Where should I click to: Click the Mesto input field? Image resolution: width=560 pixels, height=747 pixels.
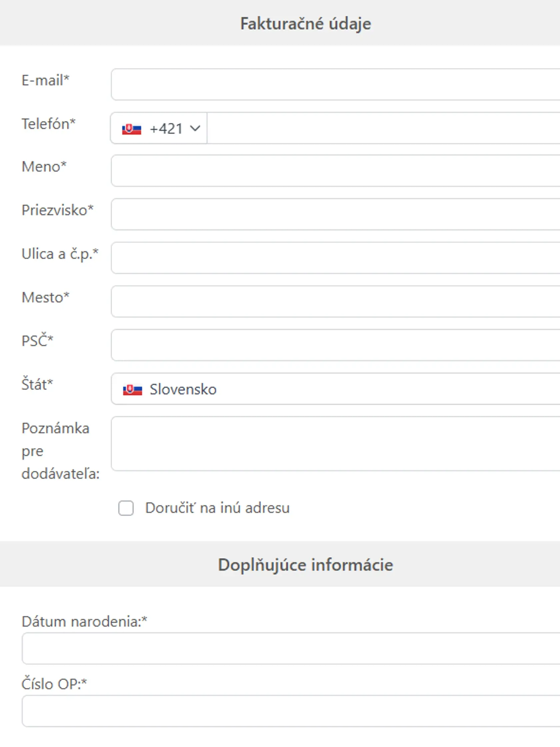[336, 301]
